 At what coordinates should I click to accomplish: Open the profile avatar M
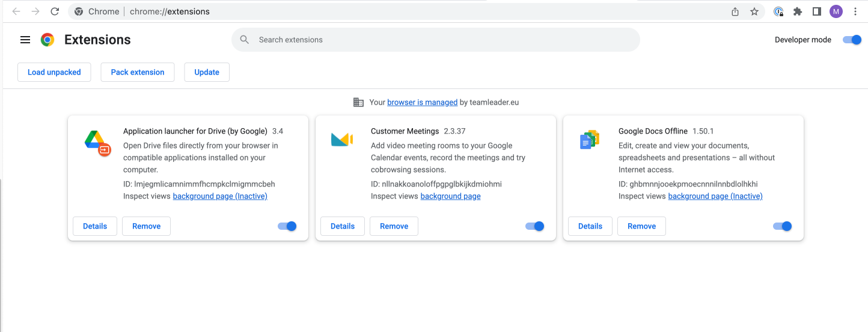[836, 11]
